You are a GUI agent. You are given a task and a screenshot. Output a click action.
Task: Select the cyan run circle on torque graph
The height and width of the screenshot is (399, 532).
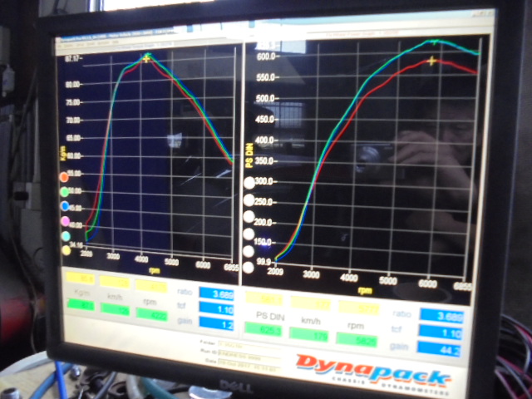[x=66, y=235]
